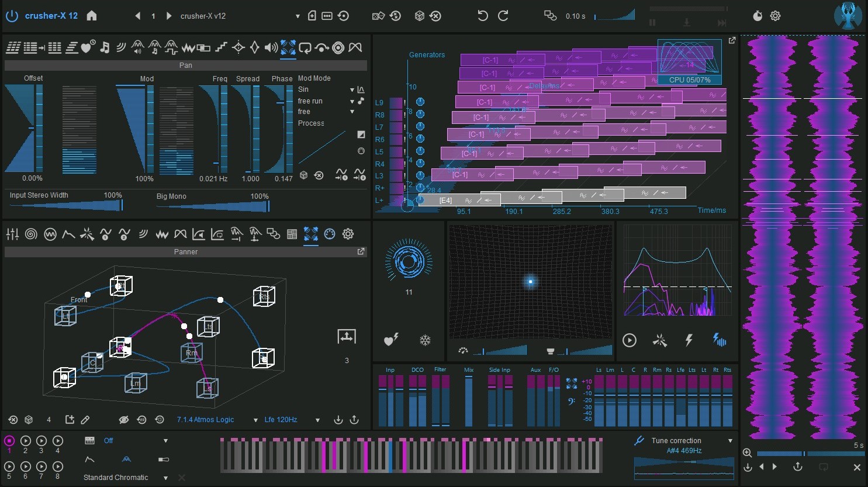Click the undo arrow in top bar
This screenshot has width=868, height=487.
pos(482,16)
